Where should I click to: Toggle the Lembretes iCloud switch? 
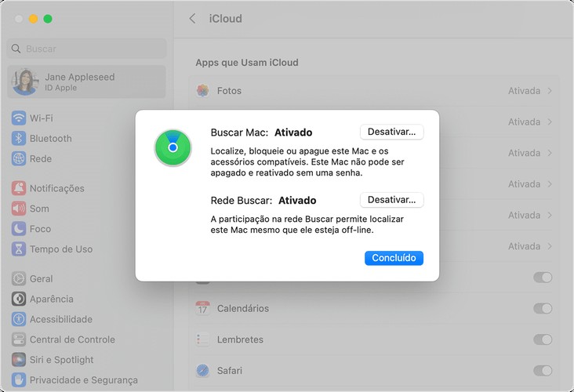(543, 339)
